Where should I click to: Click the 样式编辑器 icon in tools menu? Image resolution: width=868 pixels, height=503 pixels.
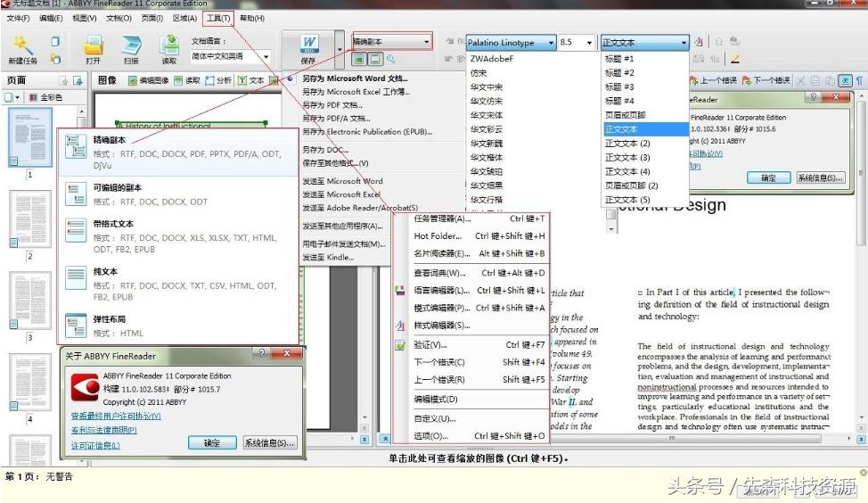(x=400, y=326)
